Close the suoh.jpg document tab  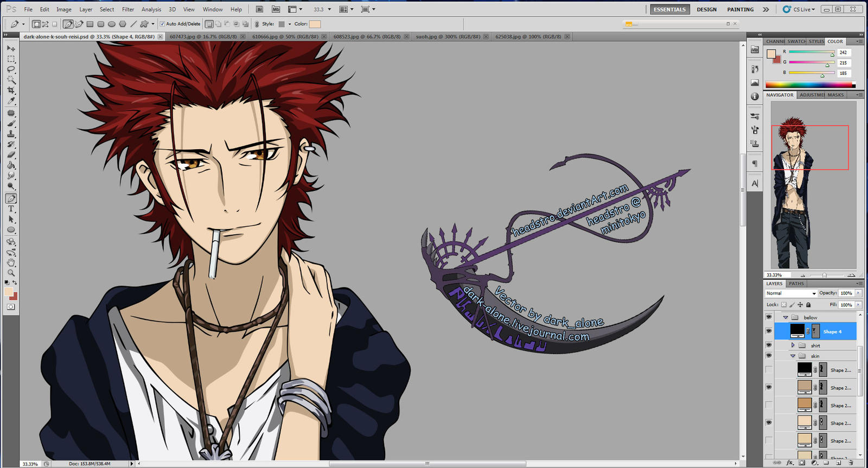[x=486, y=37]
